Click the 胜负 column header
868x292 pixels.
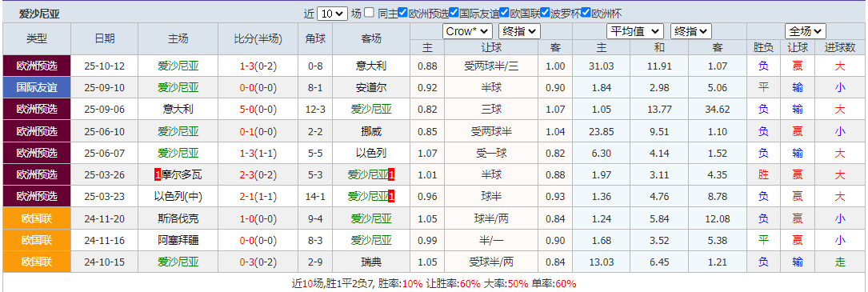pyautogui.click(x=763, y=48)
